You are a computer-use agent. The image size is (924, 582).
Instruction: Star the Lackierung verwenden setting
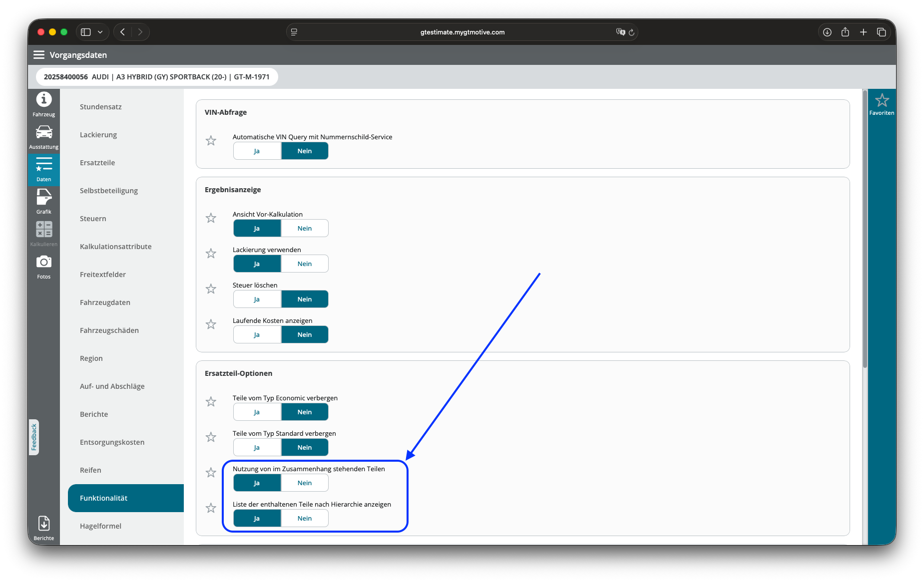(211, 254)
